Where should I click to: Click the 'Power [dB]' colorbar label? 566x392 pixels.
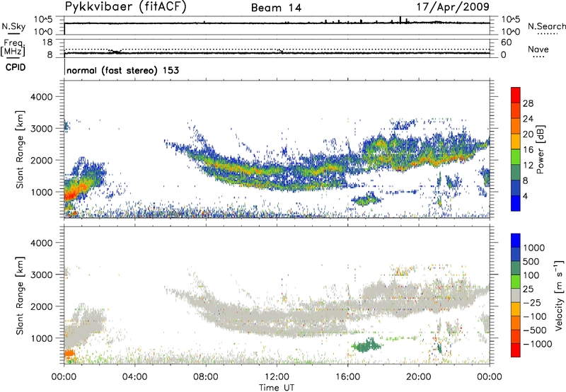click(540, 149)
